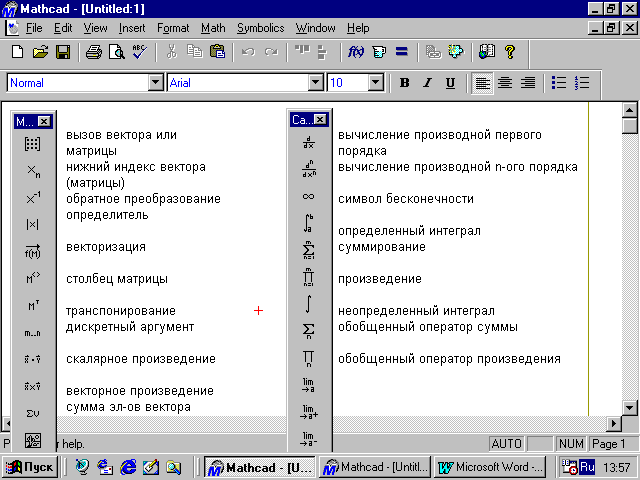640x480 pixels.
Task: Expand the font size 10 dropdown
Action: pos(376,83)
